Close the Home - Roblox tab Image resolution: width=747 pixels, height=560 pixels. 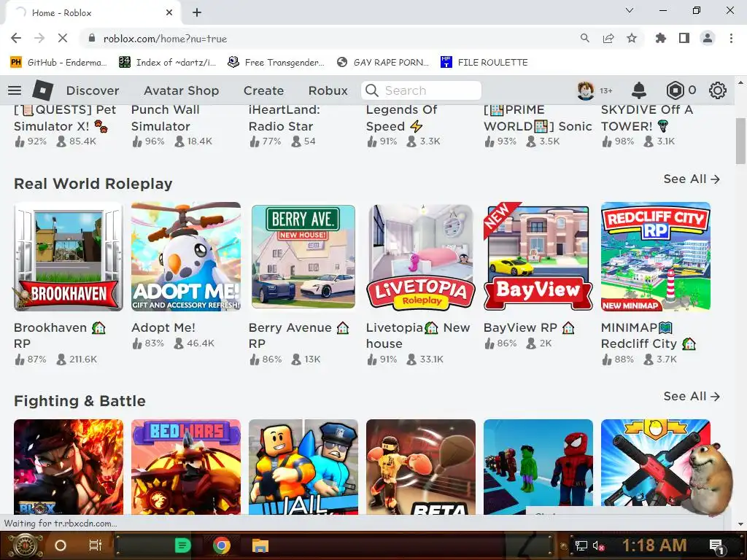pyautogui.click(x=169, y=13)
